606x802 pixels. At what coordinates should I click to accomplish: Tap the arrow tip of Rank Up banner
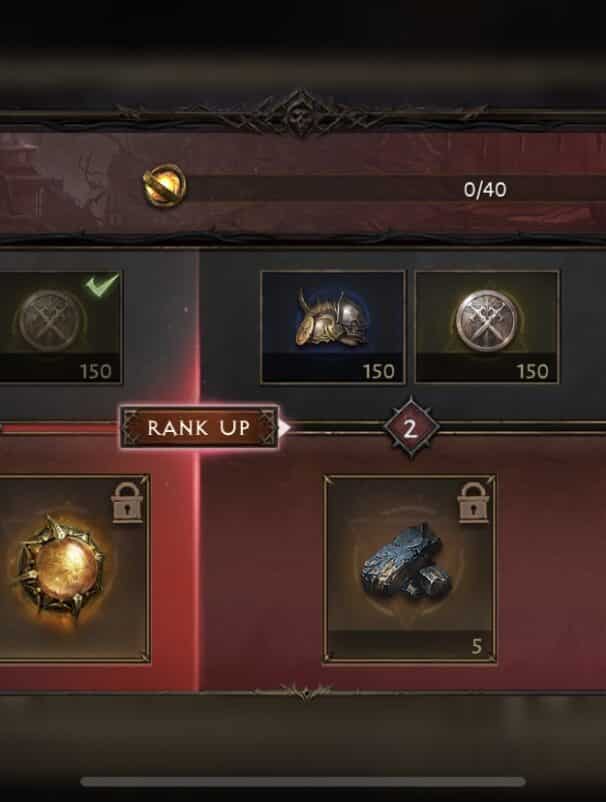click(284, 428)
